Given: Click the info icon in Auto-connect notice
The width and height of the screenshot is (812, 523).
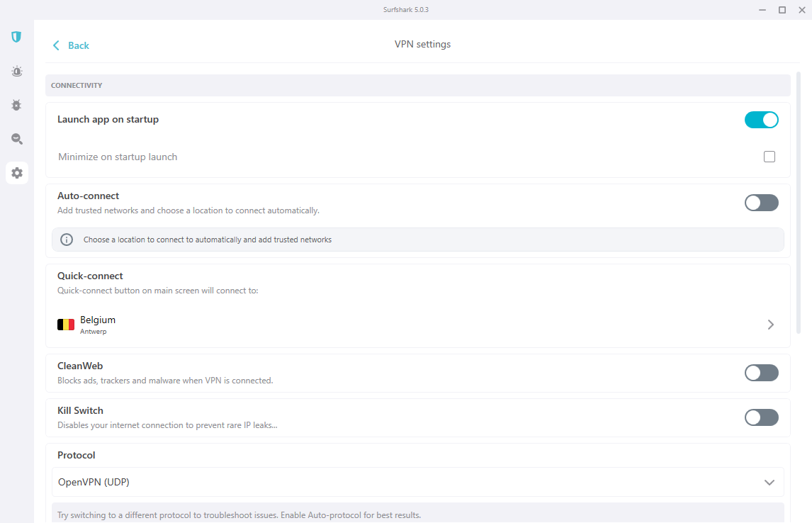Looking at the screenshot, I should pyautogui.click(x=67, y=240).
